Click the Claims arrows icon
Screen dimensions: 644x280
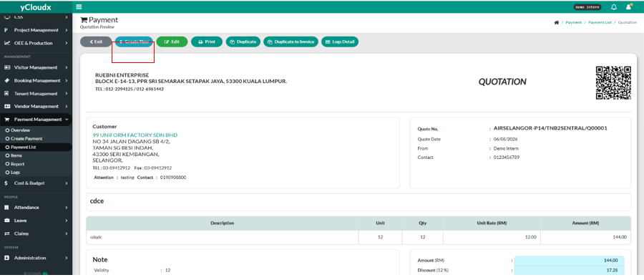pos(7,234)
